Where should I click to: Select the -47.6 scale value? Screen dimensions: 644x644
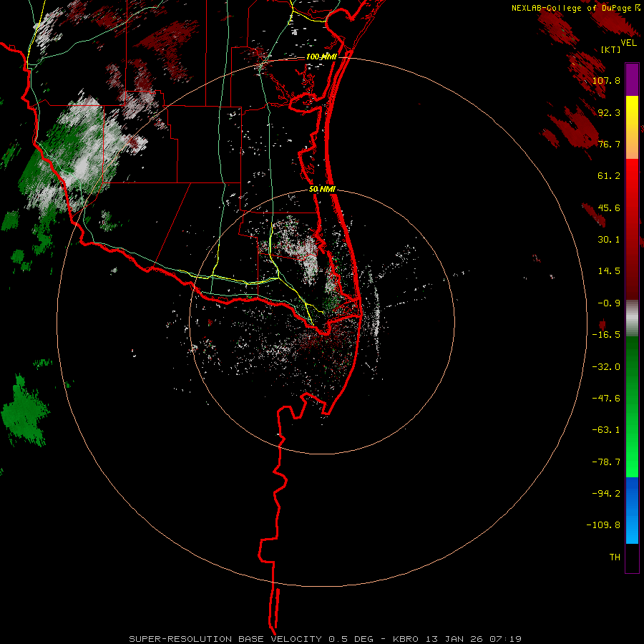coord(606,399)
